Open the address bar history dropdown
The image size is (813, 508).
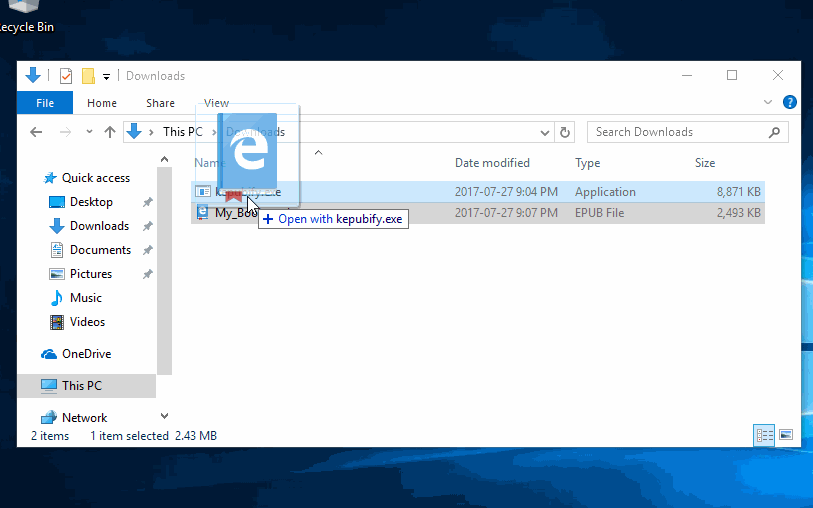544,133
